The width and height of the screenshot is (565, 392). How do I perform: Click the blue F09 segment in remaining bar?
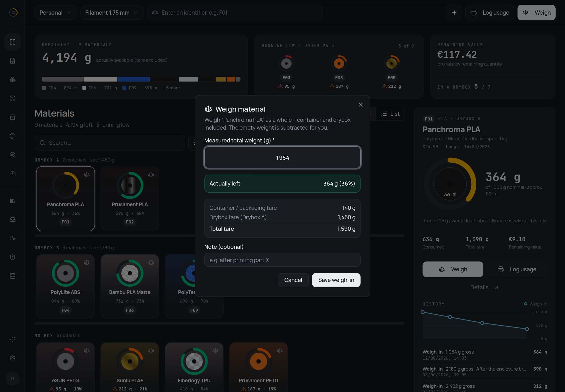coord(134,79)
